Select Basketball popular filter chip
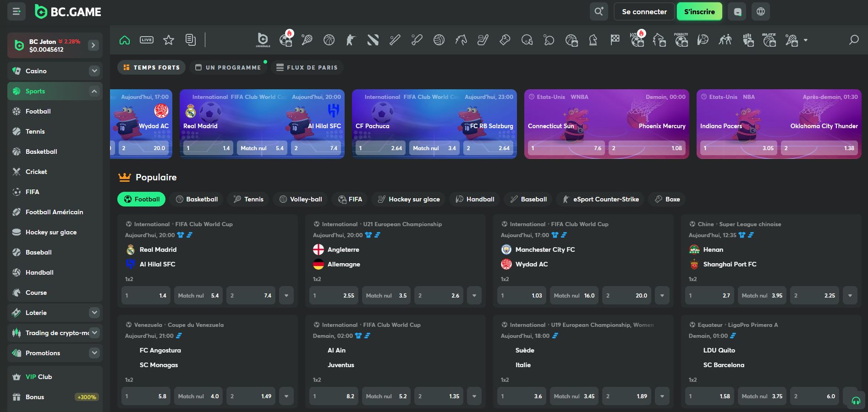This screenshot has width=868, height=412. coord(197,199)
